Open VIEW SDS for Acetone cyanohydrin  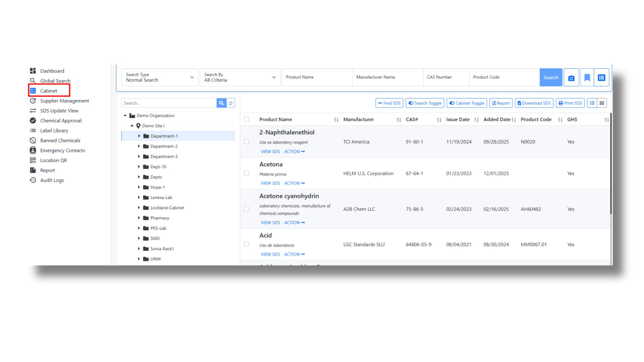click(270, 223)
